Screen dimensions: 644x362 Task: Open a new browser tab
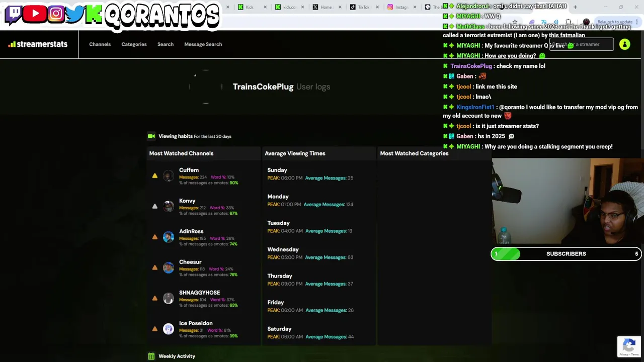point(575,7)
